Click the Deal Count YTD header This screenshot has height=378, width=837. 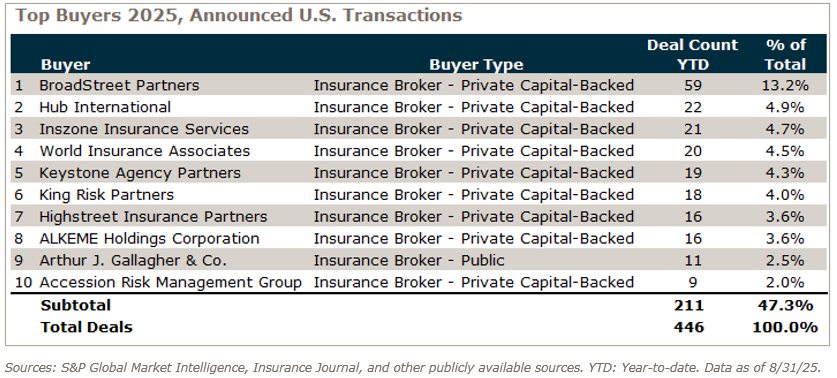click(x=692, y=54)
